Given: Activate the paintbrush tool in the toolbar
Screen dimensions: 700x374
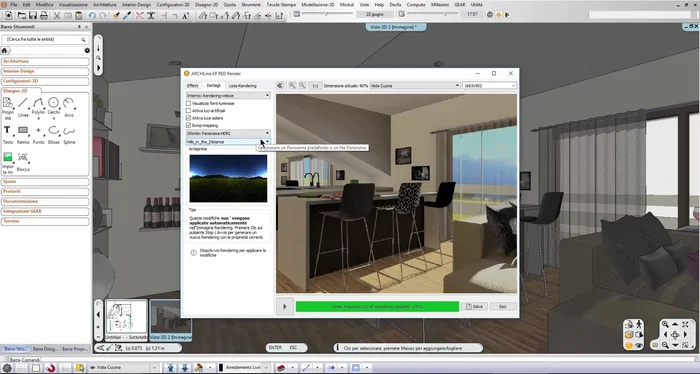Looking at the screenshot, I should (x=116, y=15).
